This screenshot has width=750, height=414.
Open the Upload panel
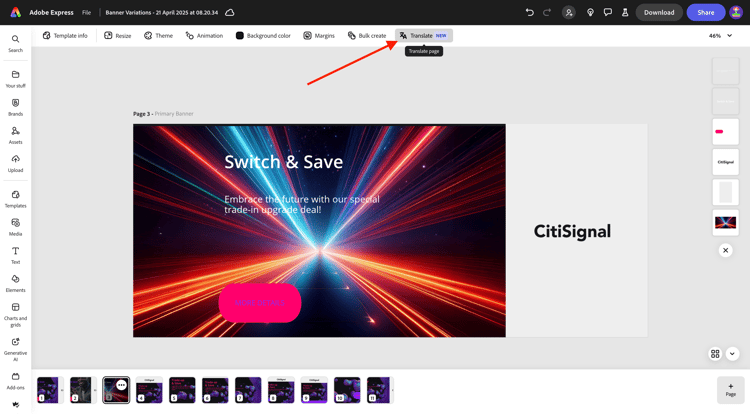point(15,163)
